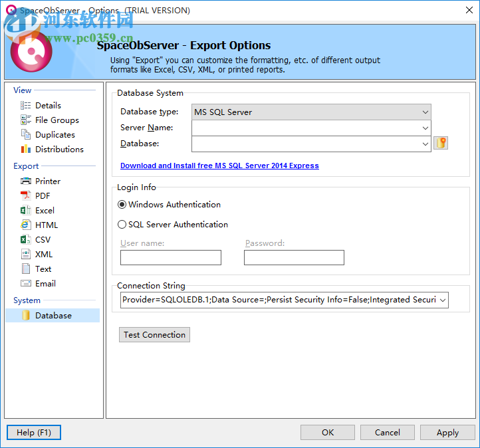
Task: Click the Cancel button
Action: [387, 433]
